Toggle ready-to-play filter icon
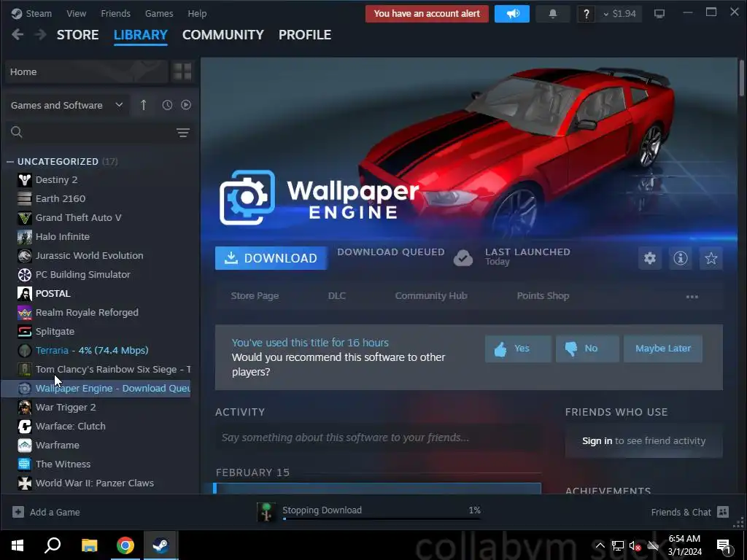 186,105
